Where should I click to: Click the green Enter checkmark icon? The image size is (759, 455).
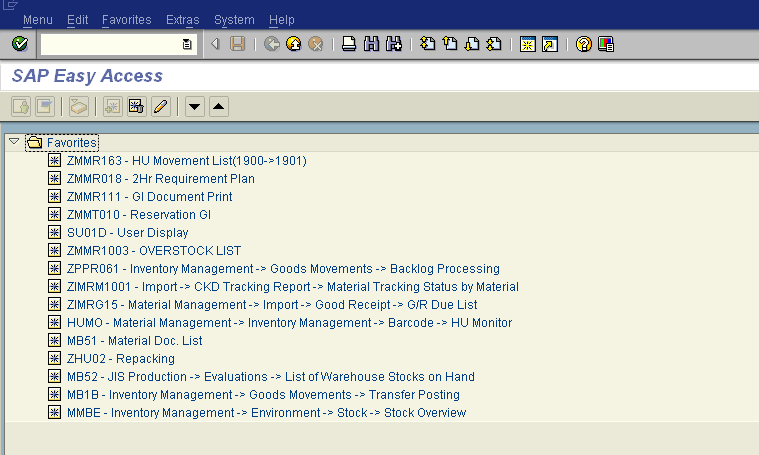20,44
